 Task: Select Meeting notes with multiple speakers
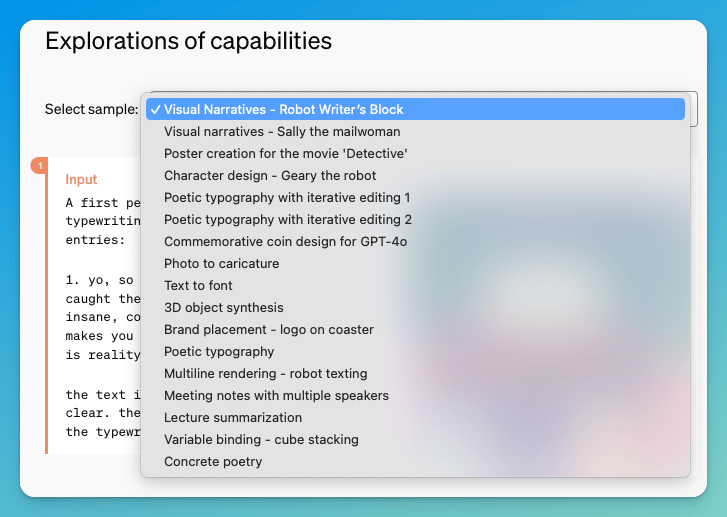(x=415, y=396)
